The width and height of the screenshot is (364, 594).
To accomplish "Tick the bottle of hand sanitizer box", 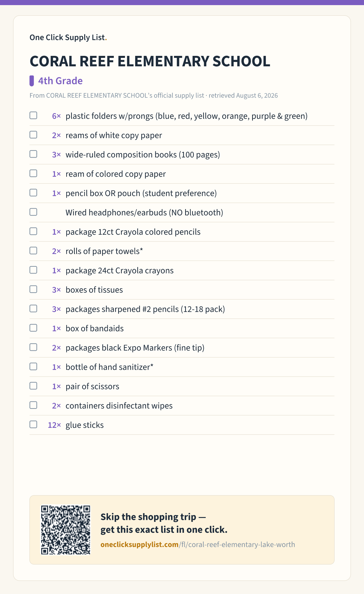I will coord(33,366).
